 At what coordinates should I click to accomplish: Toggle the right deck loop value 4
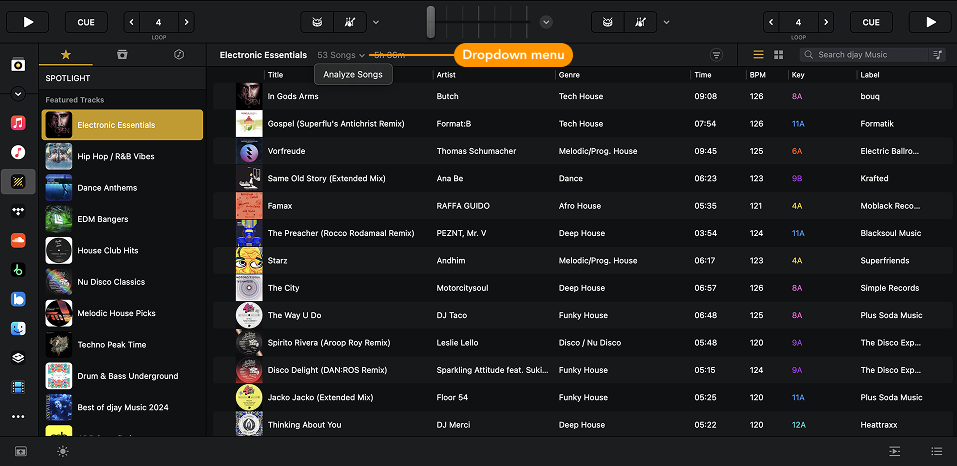pos(798,22)
